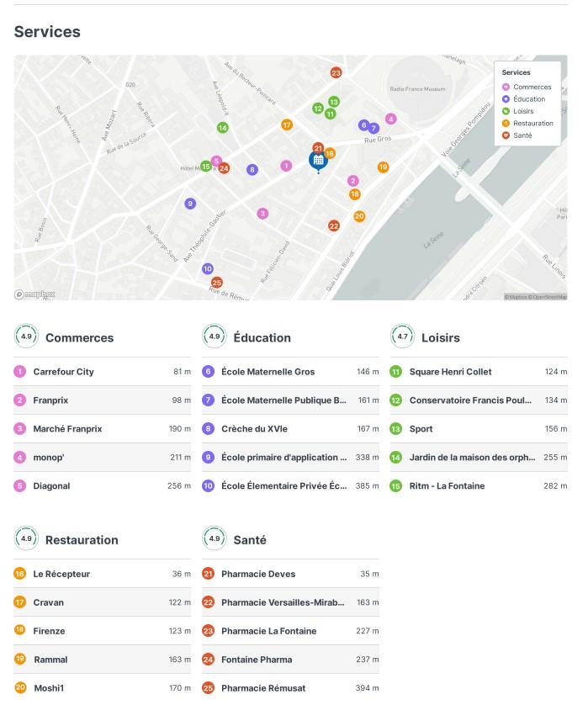Toggle Commerces in the map legend
588x705 pixels.
(527, 87)
